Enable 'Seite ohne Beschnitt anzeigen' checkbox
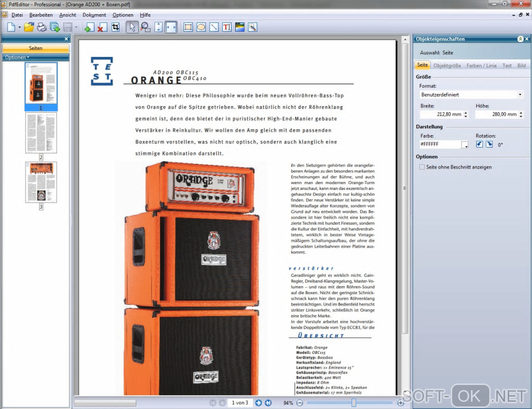Viewport: 532px width, 409px height. (x=422, y=167)
